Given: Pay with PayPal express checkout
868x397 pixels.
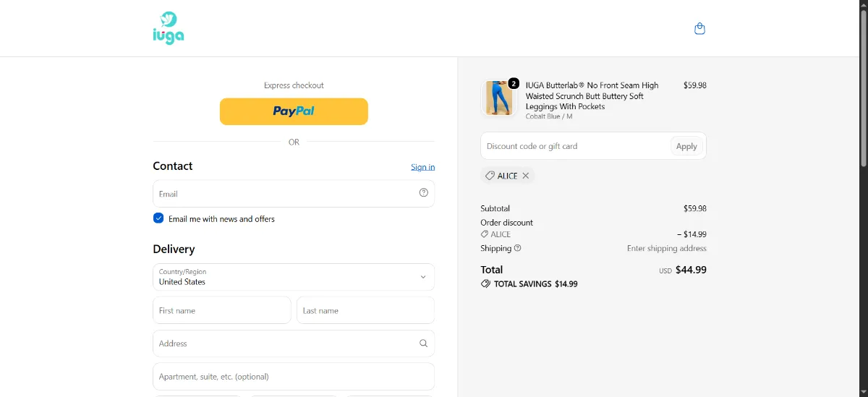Looking at the screenshot, I should coord(294,111).
